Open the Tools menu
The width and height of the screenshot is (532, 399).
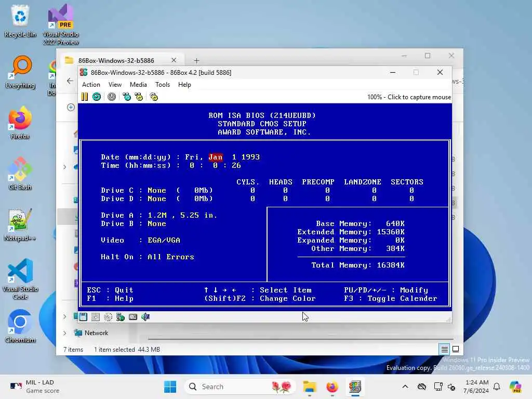click(x=163, y=85)
